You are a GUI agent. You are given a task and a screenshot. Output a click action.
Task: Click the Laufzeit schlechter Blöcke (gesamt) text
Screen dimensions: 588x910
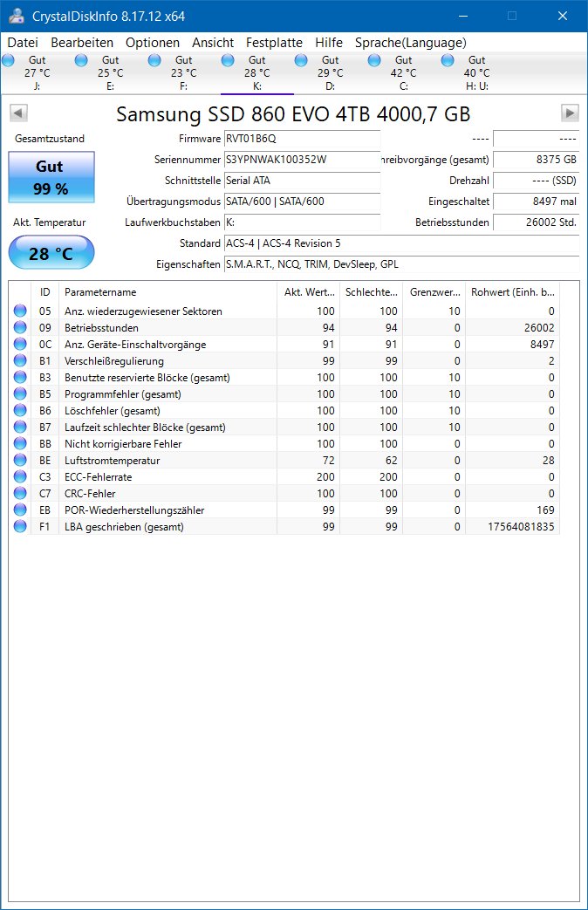click(145, 428)
